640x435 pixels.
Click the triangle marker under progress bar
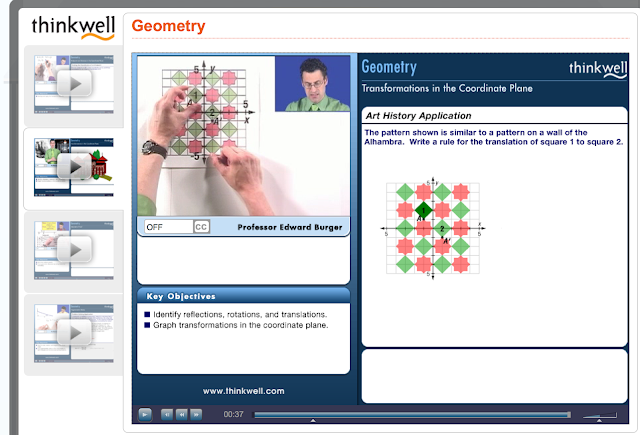click(313, 420)
